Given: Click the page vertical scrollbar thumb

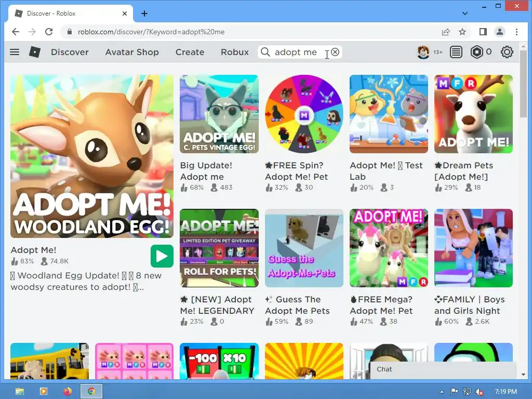Looking at the screenshot, I should [x=523, y=83].
